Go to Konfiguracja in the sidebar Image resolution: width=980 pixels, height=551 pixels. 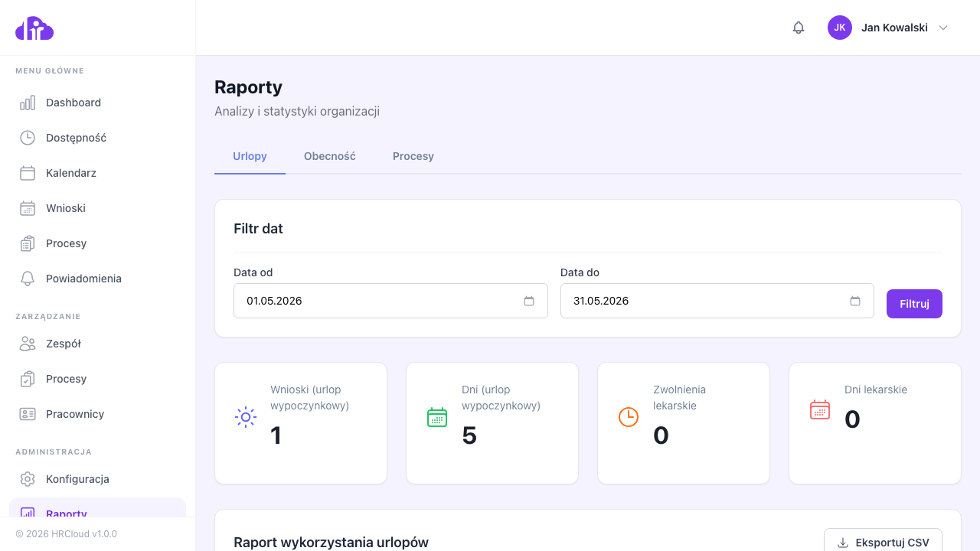pyautogui.click(x=97, y=479)
